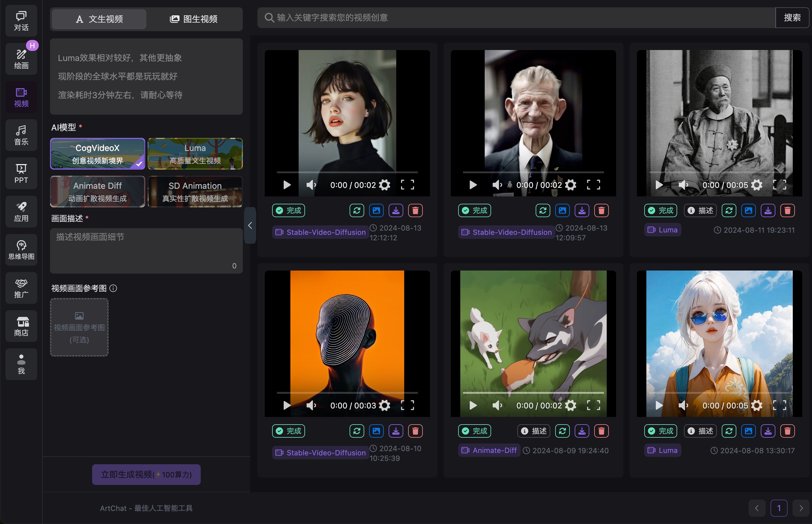812x524 pixels.
Task: Open the 推广 promotion sidebar item
Action: [21, 288]
